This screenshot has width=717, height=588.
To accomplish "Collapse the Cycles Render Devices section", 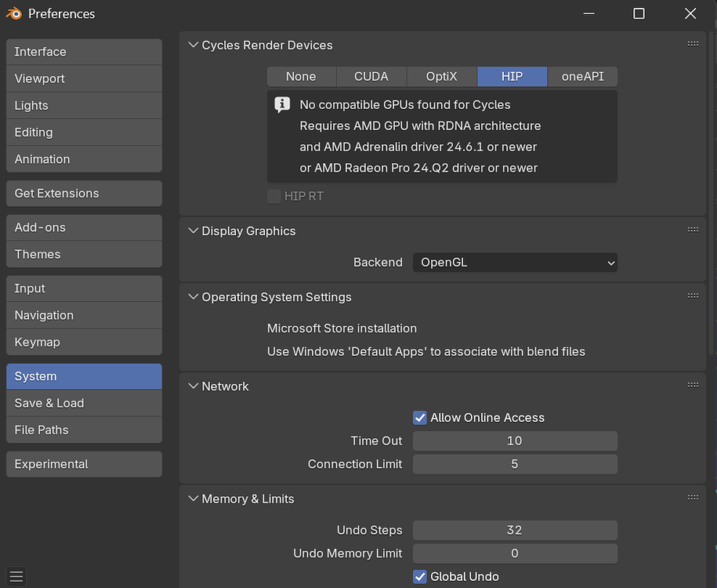I will 194,45.
